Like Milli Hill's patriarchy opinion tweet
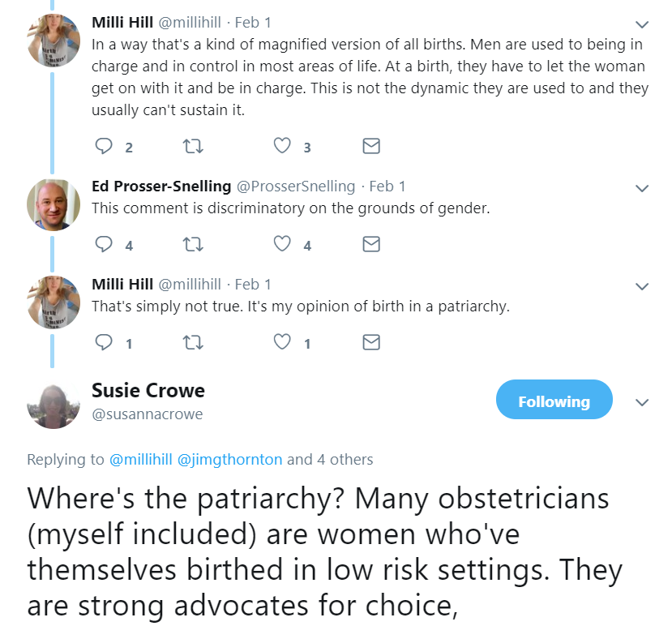The image size is (672, 626). point(282,342)
